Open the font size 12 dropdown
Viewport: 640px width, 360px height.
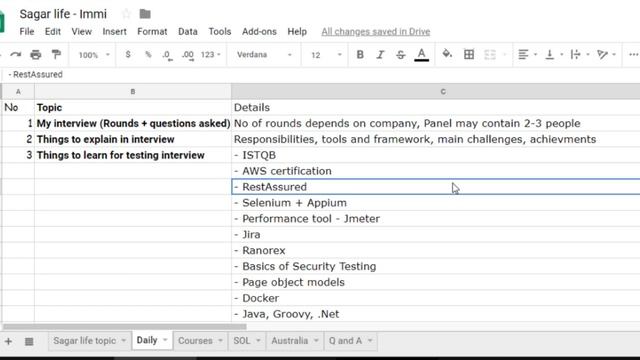click(326, 55)
